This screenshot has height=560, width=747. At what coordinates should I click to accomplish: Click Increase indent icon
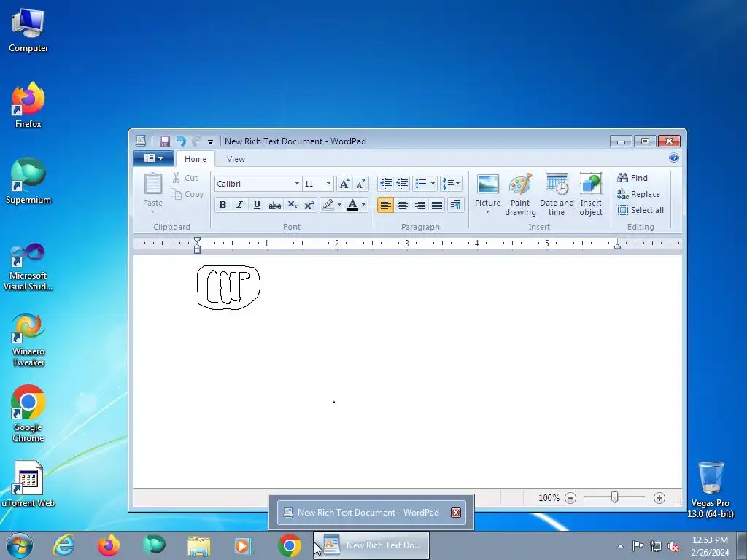403,183
